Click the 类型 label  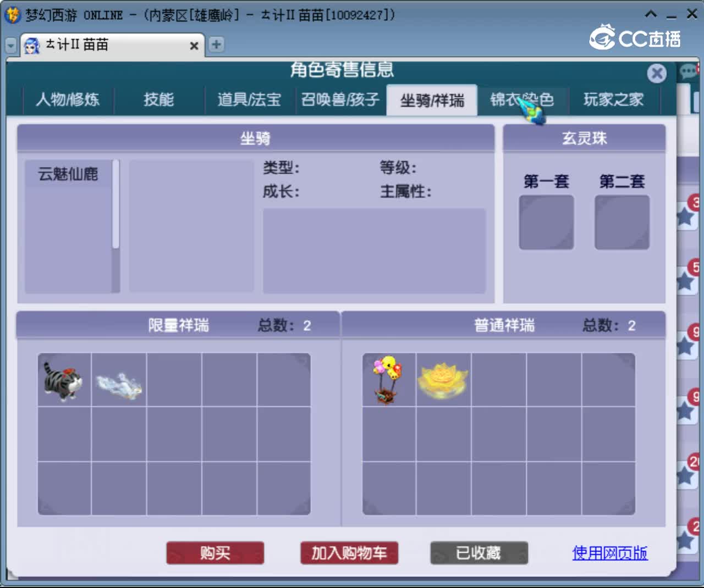(281, 168)
